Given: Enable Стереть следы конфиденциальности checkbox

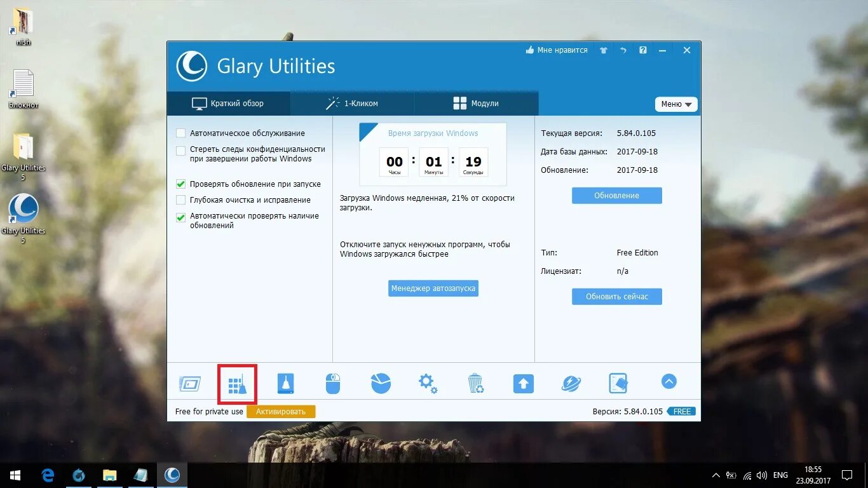Looking at the screenshot, I should click(181, 151).
